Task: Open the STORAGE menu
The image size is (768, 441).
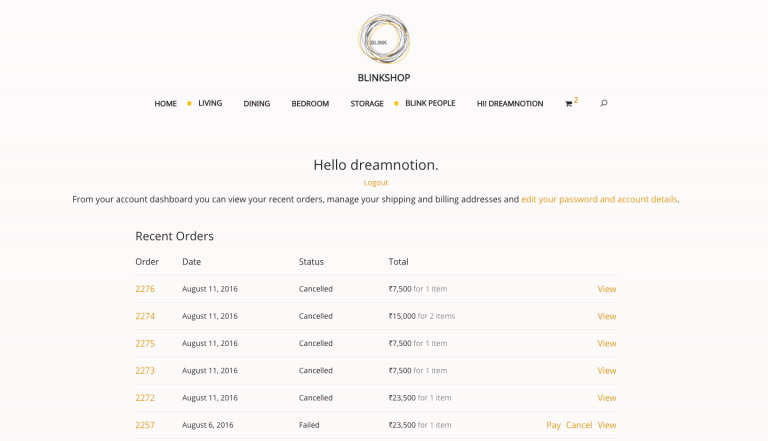Action: click(367, 104)
